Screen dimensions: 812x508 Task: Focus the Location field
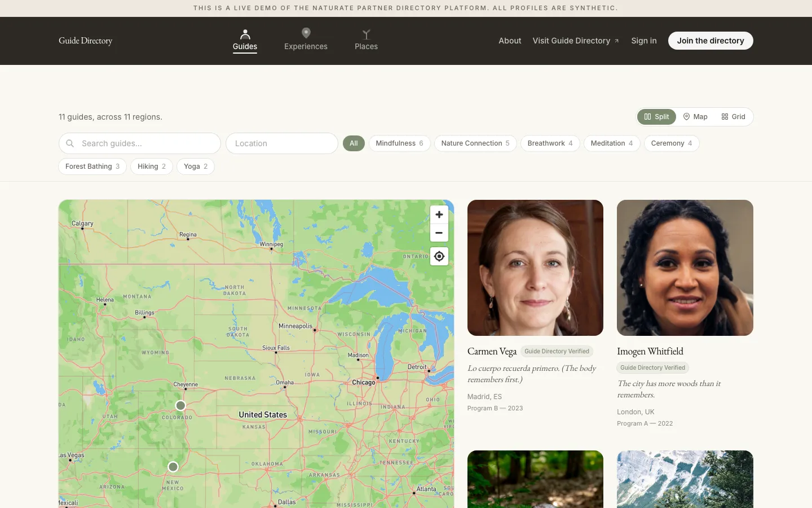point(282,143)
